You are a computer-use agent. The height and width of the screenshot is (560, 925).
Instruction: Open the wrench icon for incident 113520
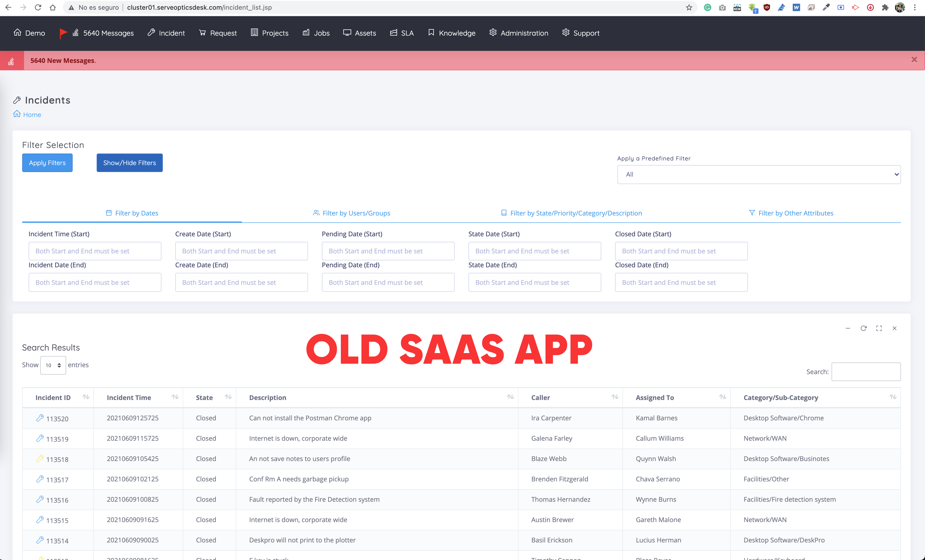pyautogui.click(x=40, y=418)
